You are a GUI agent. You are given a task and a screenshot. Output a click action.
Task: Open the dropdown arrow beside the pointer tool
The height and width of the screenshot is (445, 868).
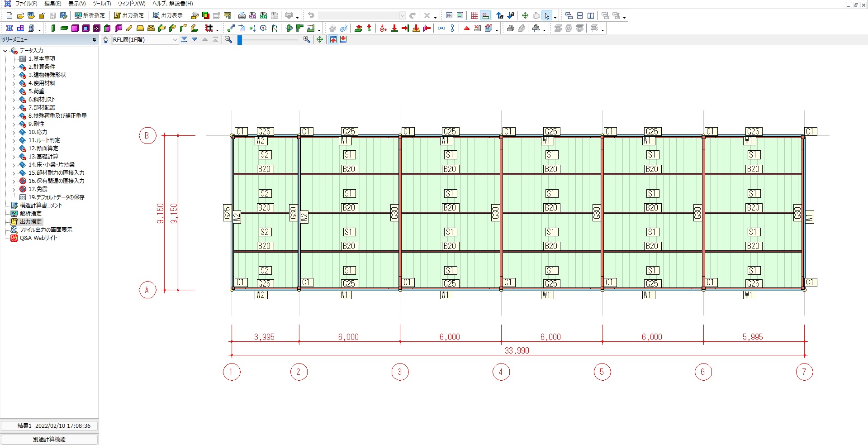tap(555, 17)
